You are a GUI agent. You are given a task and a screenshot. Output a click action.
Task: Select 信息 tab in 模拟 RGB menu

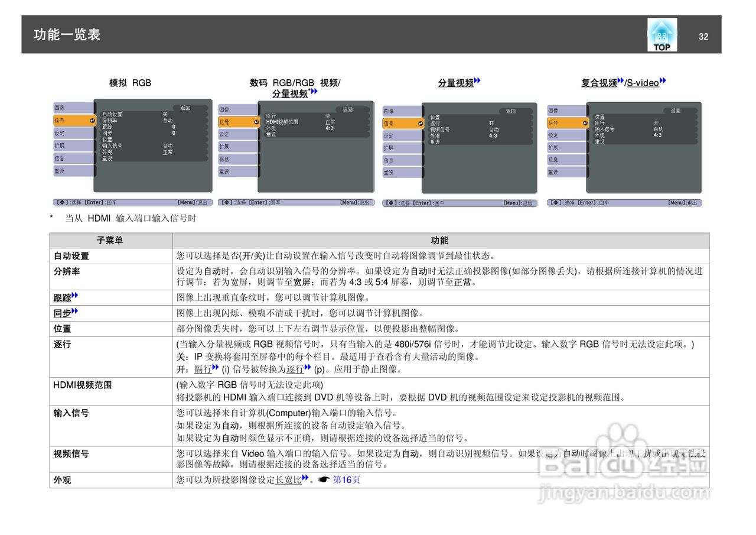73,158
